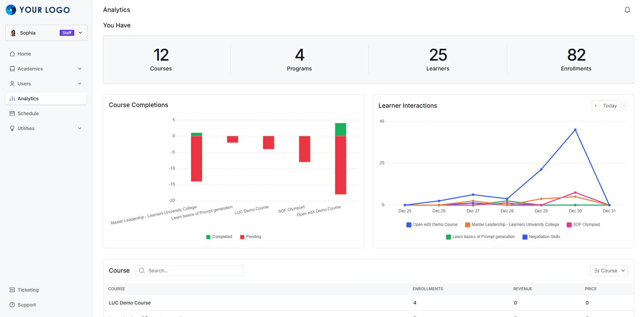Viewport: 644px width, 317px height.
Task: Go to previous date range arrow
Action: 596,106
